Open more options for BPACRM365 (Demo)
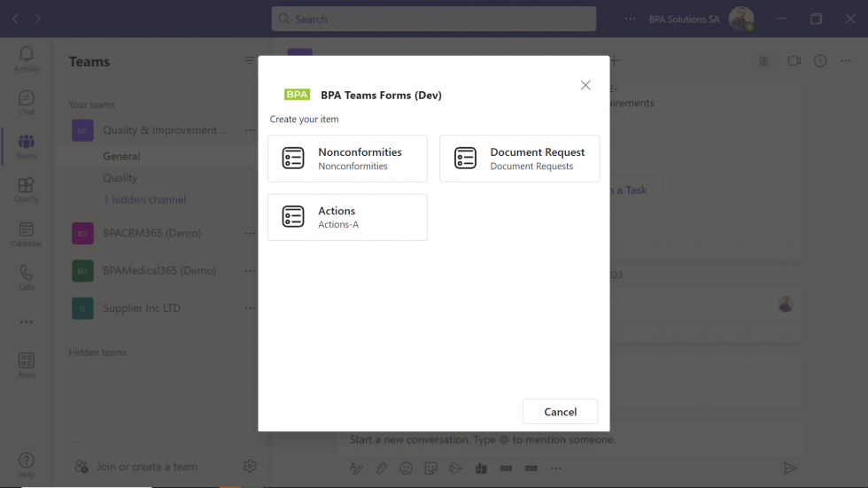The height and width of the screenshot is (488, 868). pos(250,234)
